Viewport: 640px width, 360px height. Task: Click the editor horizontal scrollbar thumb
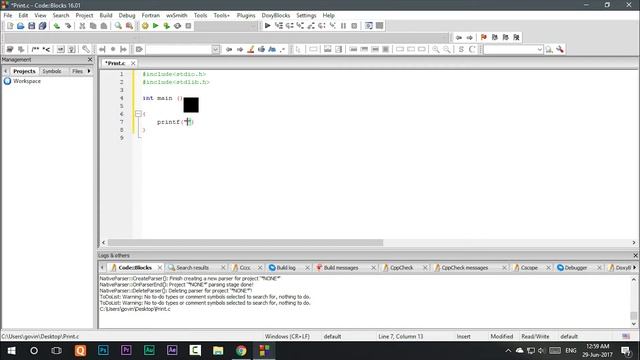click(x=245, y=242)
